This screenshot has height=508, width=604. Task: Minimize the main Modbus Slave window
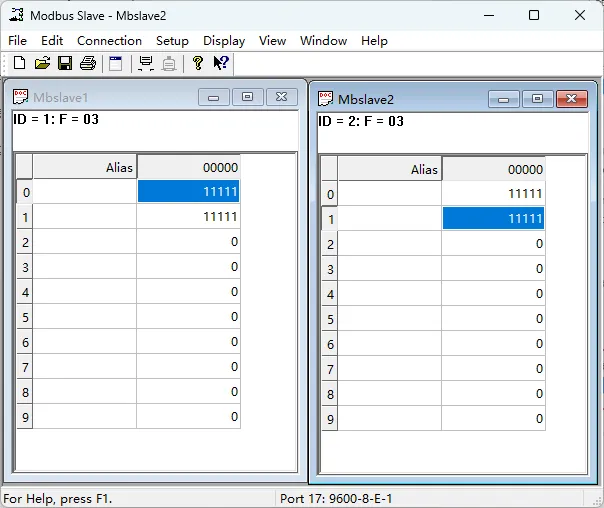coord(489,15)
